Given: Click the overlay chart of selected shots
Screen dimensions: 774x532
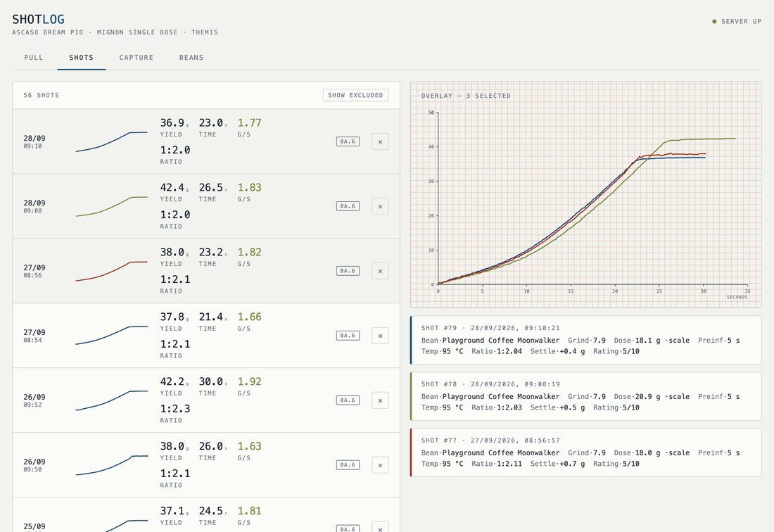Looking at the screenshot, I should click(586, 194).
